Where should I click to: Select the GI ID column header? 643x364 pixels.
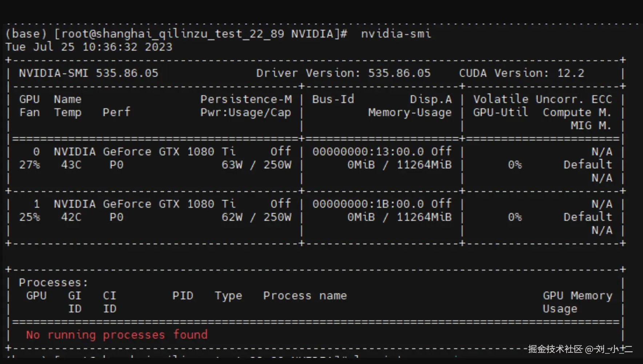75,302
